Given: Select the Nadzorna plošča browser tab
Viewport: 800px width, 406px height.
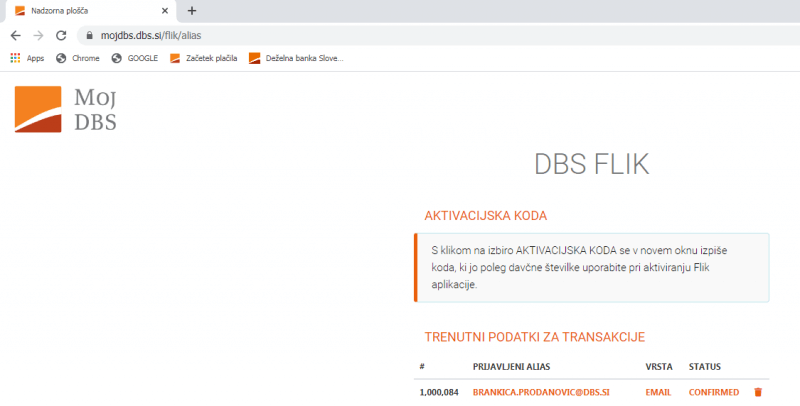Looking at the screenshot, I should [91, 11].
